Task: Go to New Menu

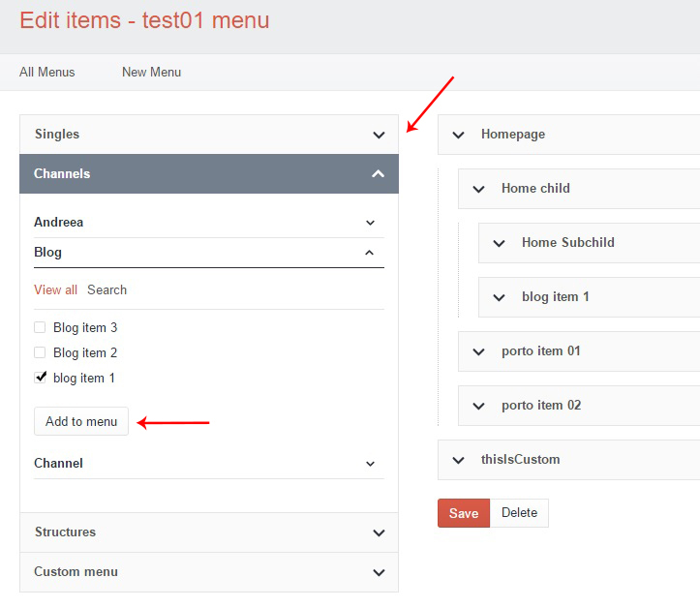Action: (x=151, y=73)
